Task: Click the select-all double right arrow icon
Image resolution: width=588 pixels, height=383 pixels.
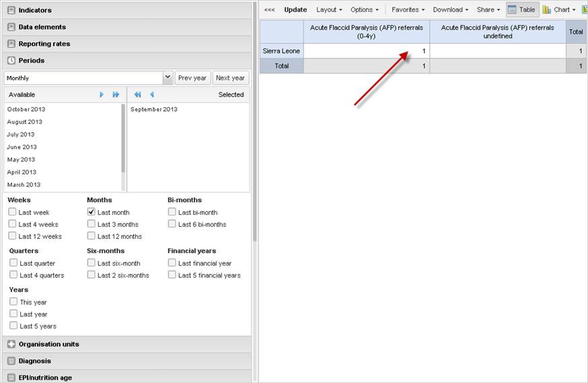Action: click(x=116, y=95)
